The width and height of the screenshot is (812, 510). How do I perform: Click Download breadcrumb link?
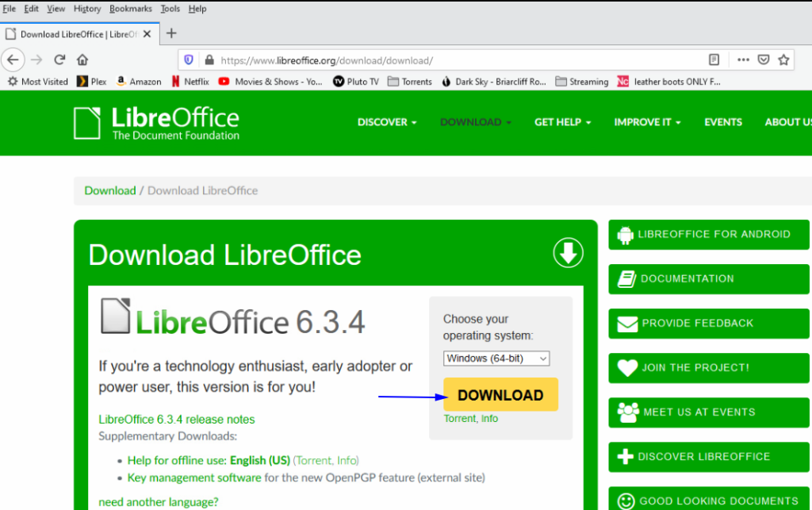(109, 190)
